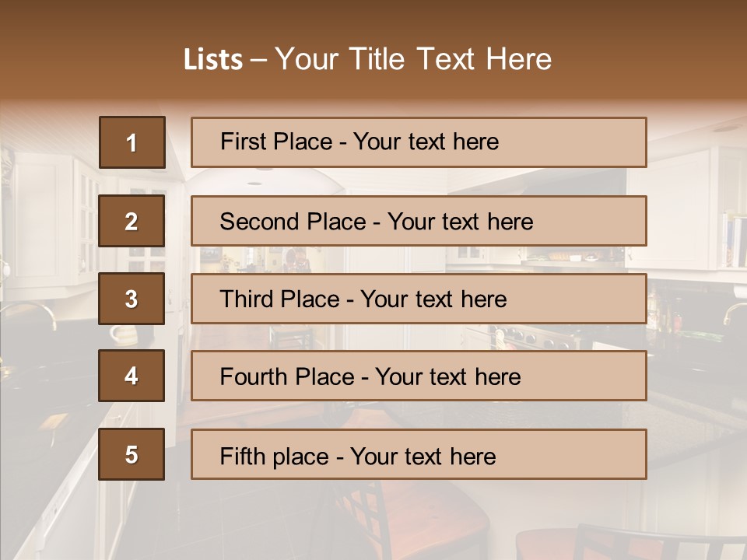Click the number 3 list marker
This screenshot has width=747, height=560.
pos(132,299)
